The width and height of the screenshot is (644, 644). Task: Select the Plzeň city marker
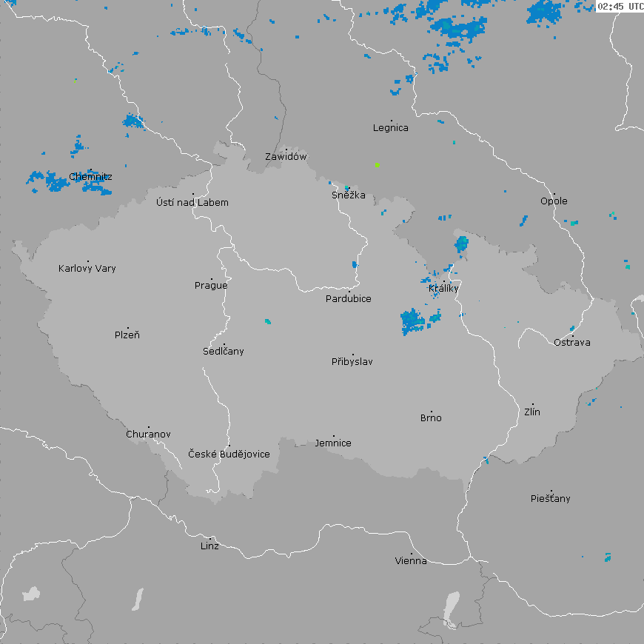click(x=127, y=328)
